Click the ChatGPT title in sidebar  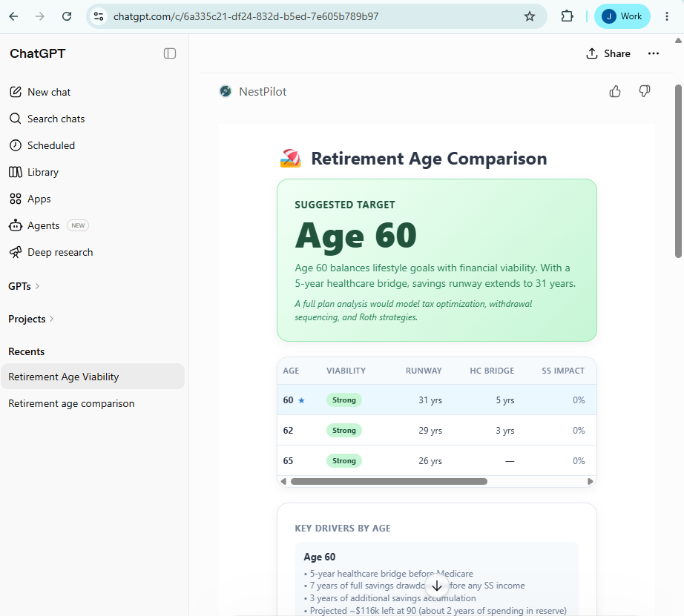38,53
